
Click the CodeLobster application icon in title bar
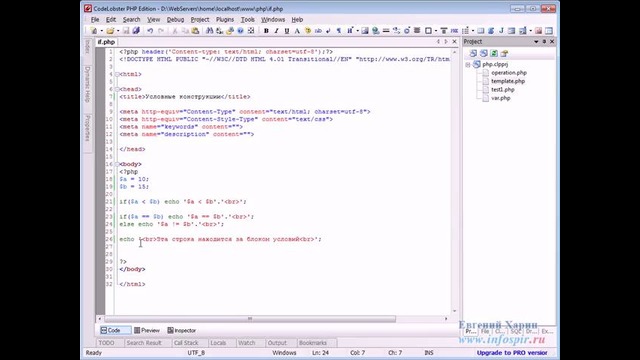[88, 8]
